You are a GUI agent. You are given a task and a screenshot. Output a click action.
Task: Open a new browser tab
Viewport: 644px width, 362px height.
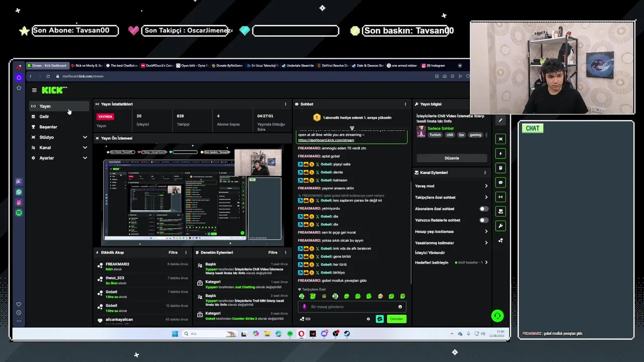point(460,65)
